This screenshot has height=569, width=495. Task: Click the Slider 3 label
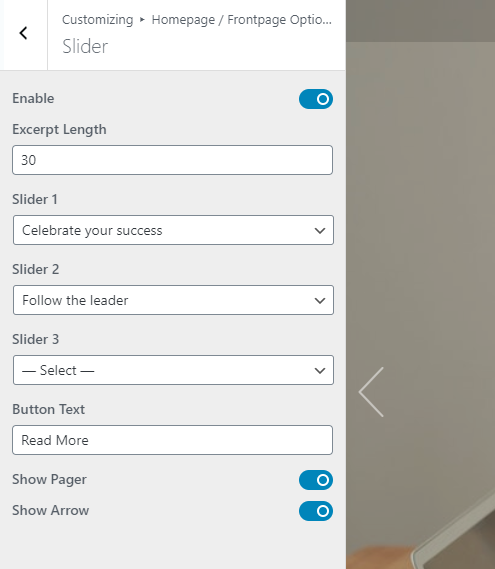[36, 340]
